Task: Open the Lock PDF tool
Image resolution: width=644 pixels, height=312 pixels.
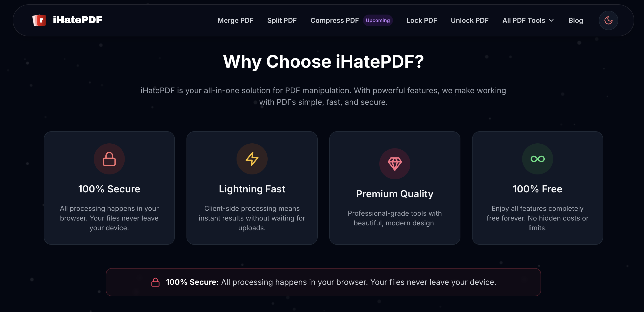Action: tap(422, 20)
